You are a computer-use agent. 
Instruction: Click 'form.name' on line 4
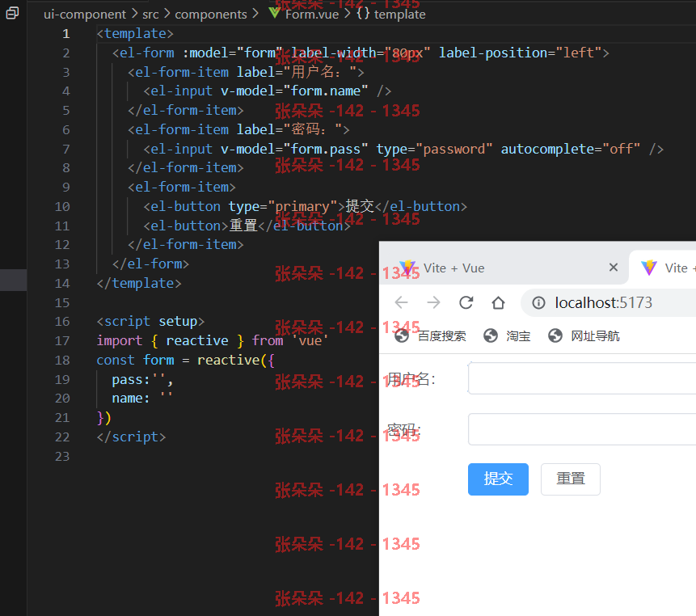[325, 91]
